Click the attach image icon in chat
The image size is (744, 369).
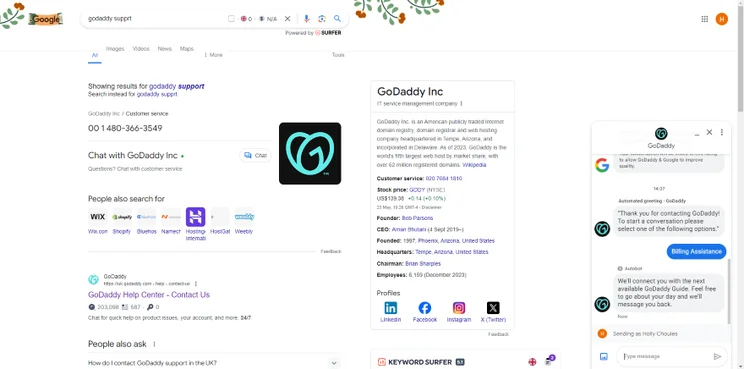pos(604,357)
